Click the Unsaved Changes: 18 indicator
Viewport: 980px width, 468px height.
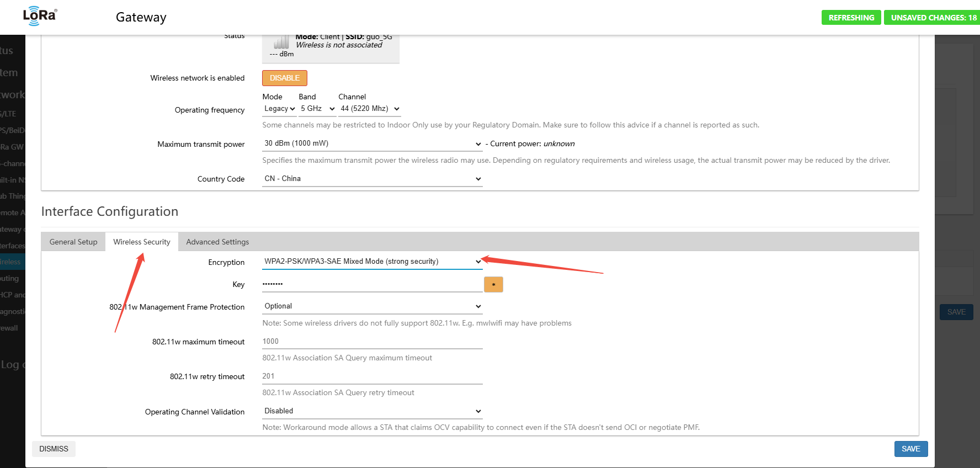(x=933, y=18)
